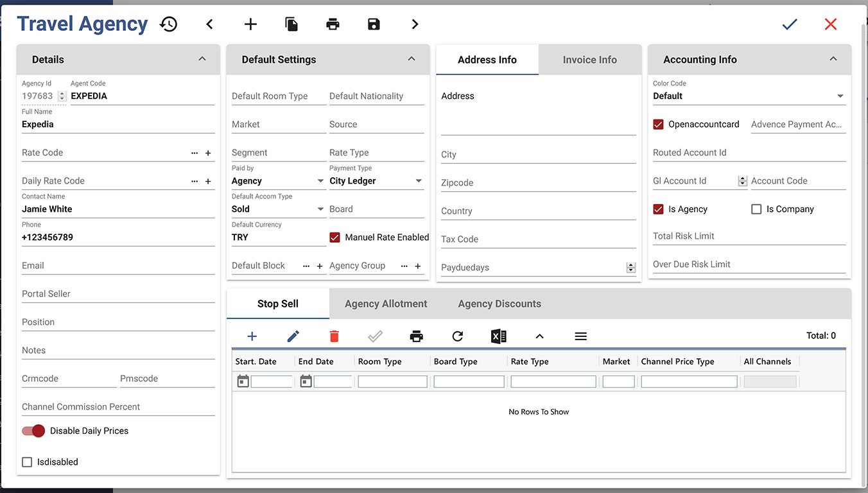Add new Daily Rate Code plus
The height and width of the screenshot is (493, 868).
pos(208,182)
